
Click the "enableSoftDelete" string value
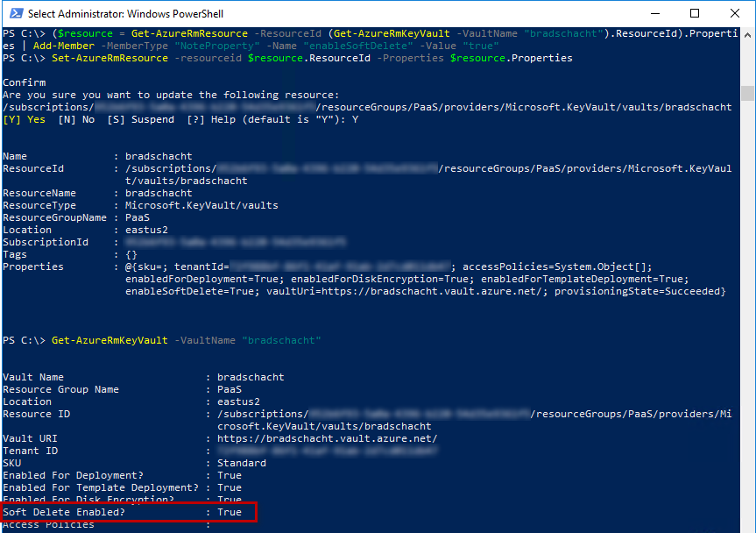(357, 46)
